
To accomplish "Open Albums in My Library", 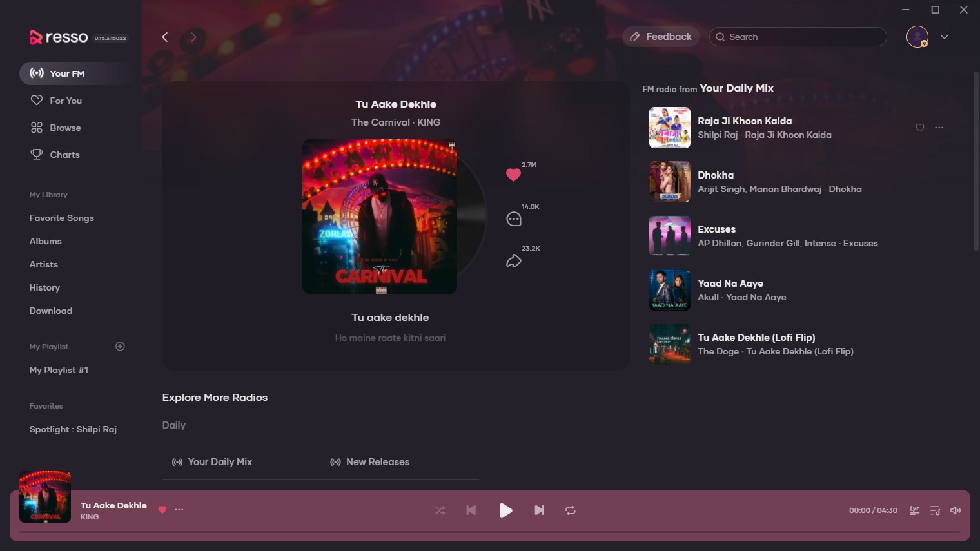I will click(x=45, y=241).
